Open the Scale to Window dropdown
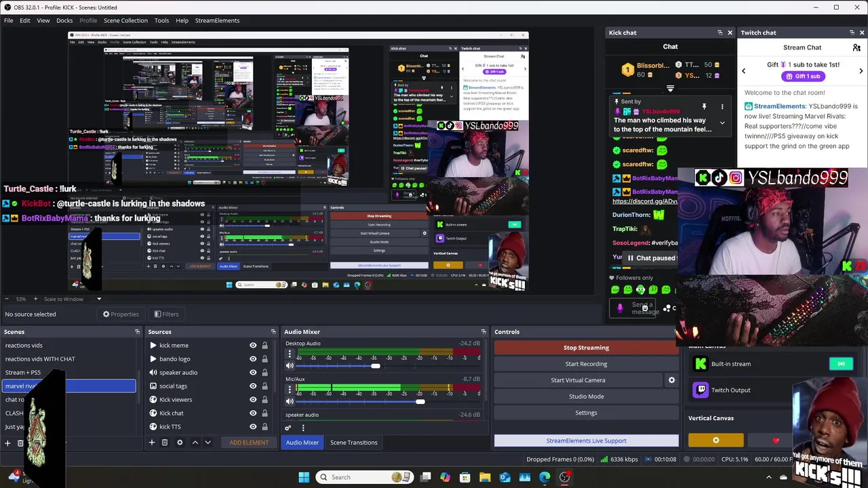 pyautogui.click(x=99, y=299)
